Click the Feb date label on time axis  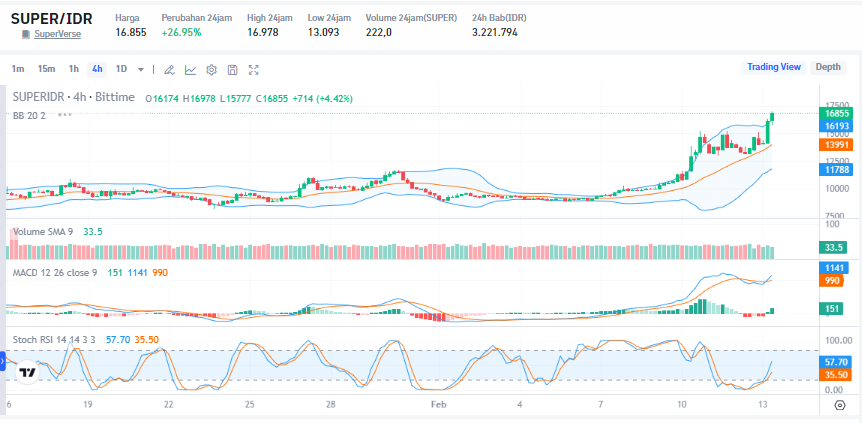(438, 405)
